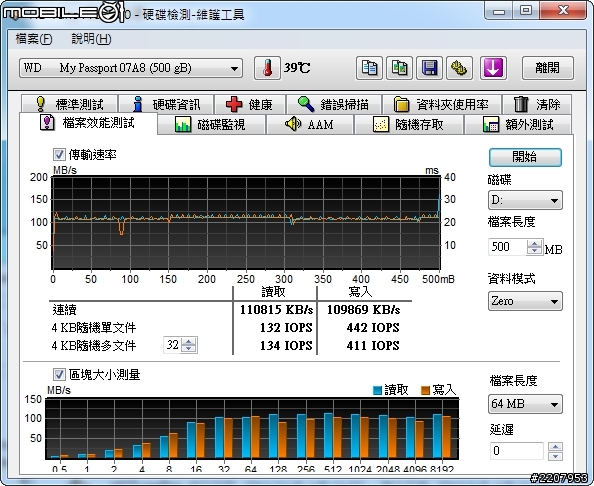Click the purple down-arrow minimize-to-tray icon
The height and width of the screenshot is (486, 594).
pyautogui.click(x=493, y=68)
